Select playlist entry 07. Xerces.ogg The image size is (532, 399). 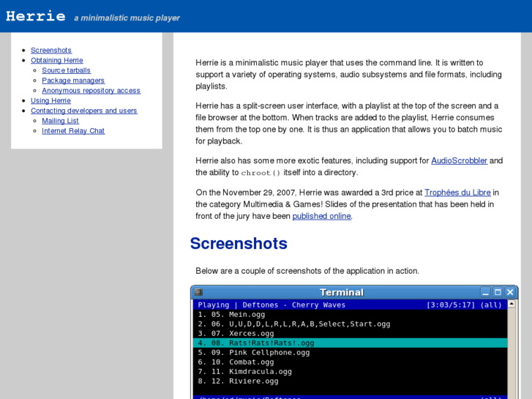click(x=350, y=333)
